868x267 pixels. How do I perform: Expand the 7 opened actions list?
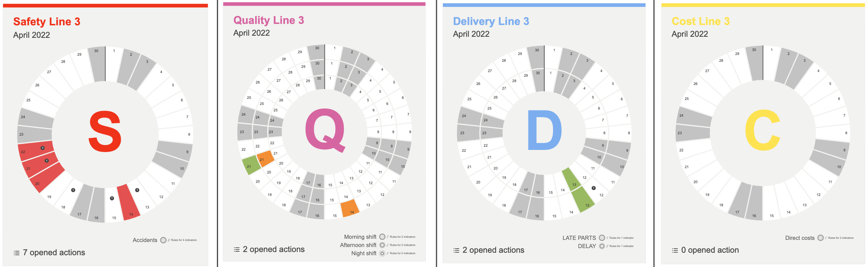(54, 253)
